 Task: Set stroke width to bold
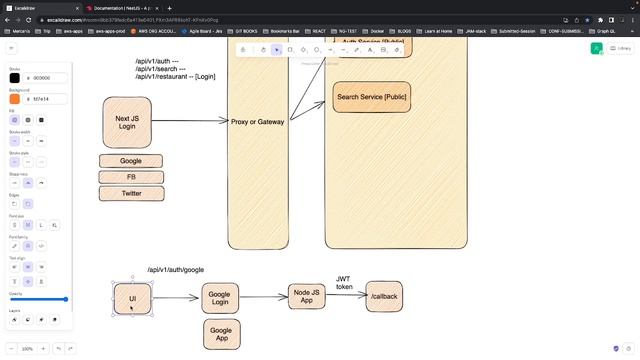(x=28, y=141)
